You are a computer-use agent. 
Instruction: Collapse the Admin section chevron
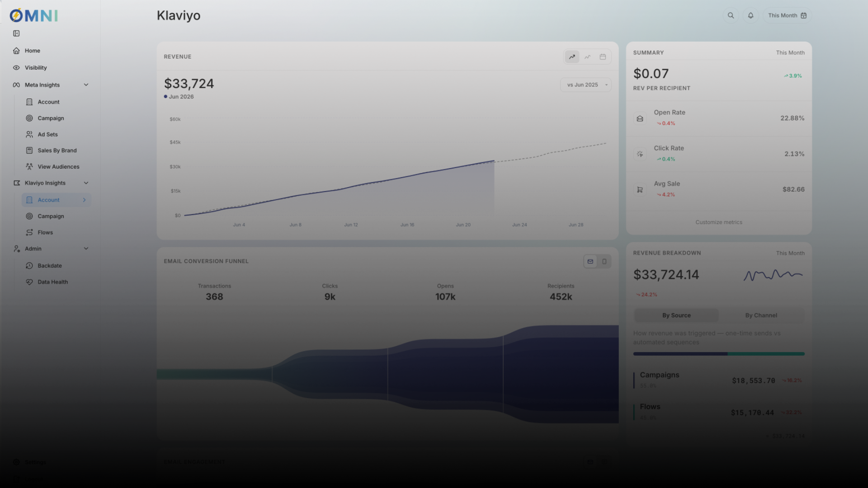pyautogui.click(x=86, y=249)
